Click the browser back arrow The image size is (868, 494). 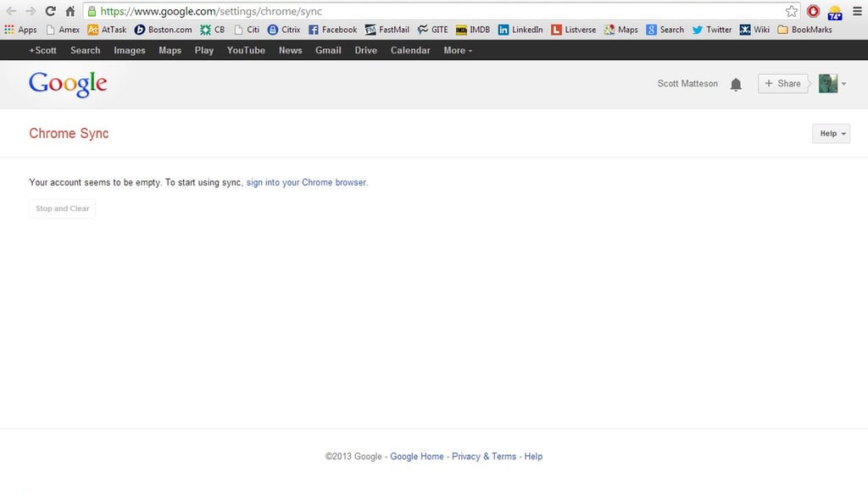point(10,11)
